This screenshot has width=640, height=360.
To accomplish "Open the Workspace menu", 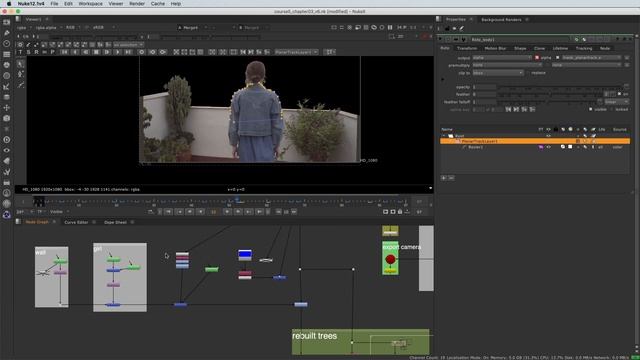I will point(90,4).
